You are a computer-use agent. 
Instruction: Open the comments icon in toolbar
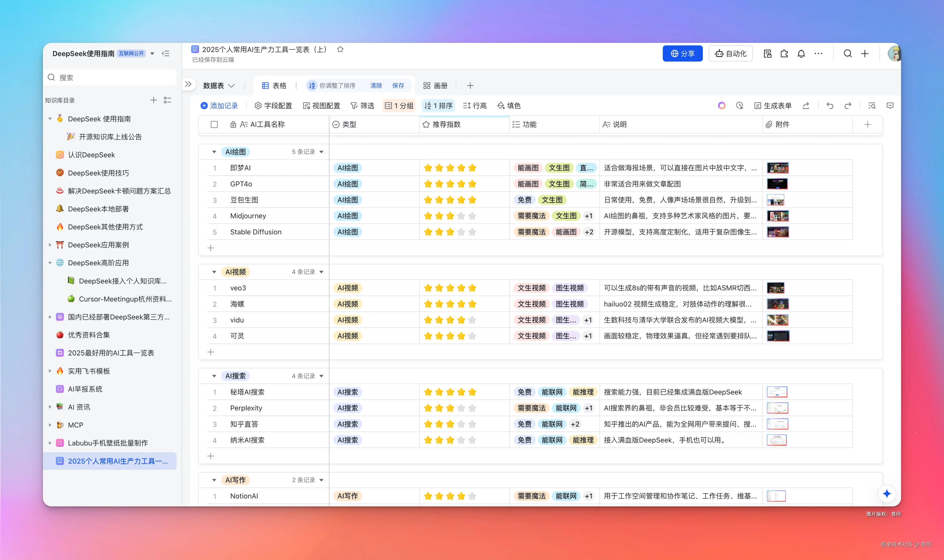(890, 106)
